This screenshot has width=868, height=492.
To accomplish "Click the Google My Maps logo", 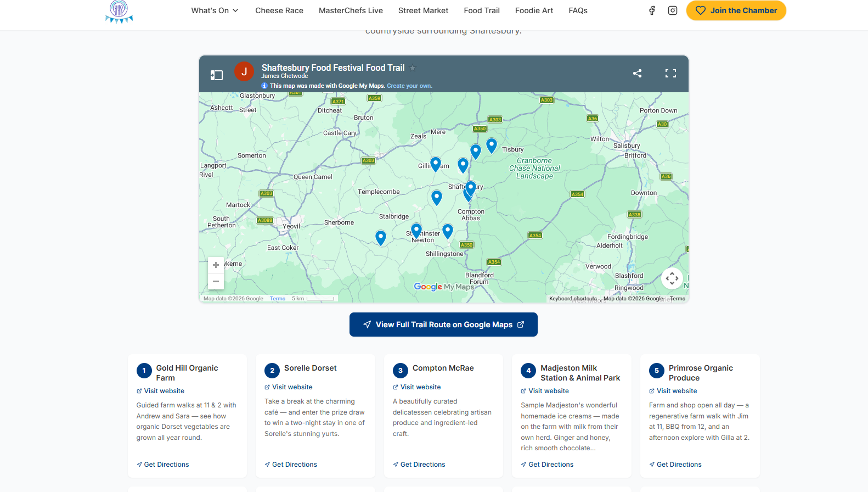I will [x=444, y=287].
